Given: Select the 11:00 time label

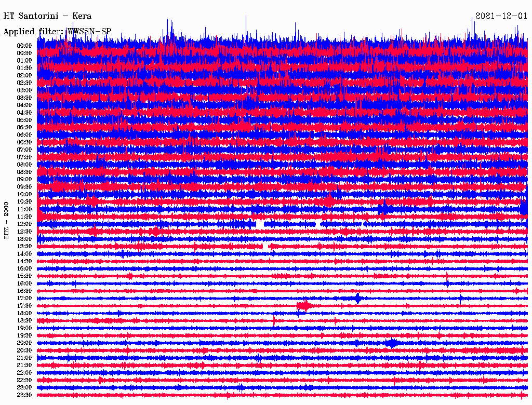Looking at the screenshot, I should pyautogui.click(x=24, y=209).
